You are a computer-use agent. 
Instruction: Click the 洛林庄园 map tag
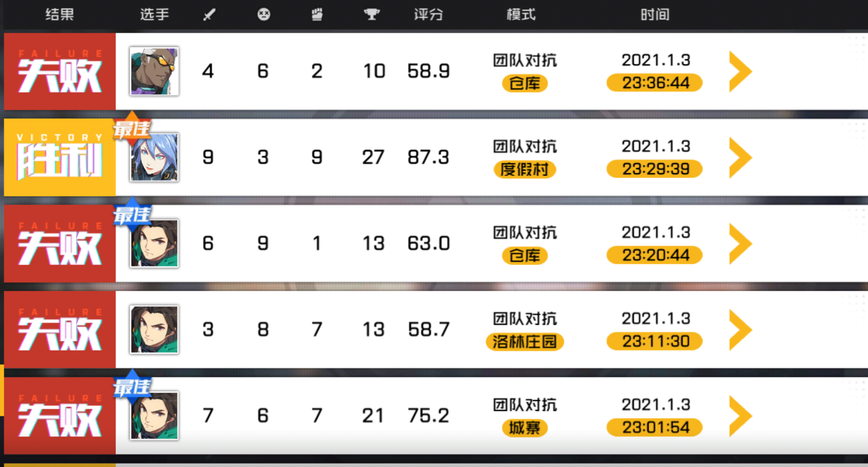[x=525, y=342]
